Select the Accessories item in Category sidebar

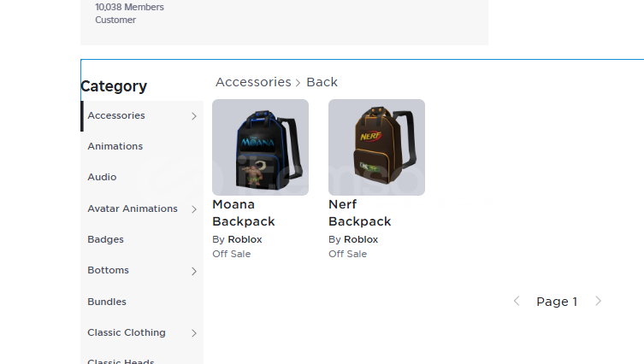click(142, 116)
